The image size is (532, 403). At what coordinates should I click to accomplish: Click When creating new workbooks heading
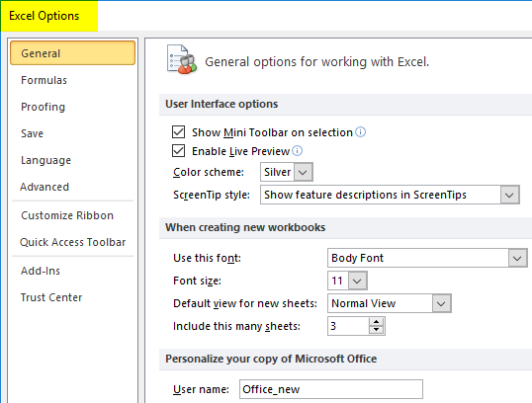[245, 227]
